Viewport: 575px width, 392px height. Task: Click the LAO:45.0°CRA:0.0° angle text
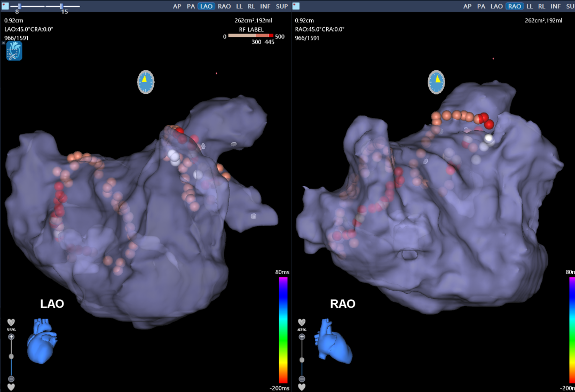(x=29, y=29)
